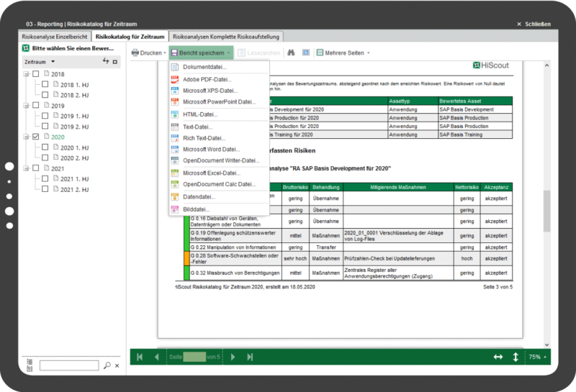This screenshot has height=392, width=576.
Task: Click the binoculars search icon in toolbar
Action: 291,53
